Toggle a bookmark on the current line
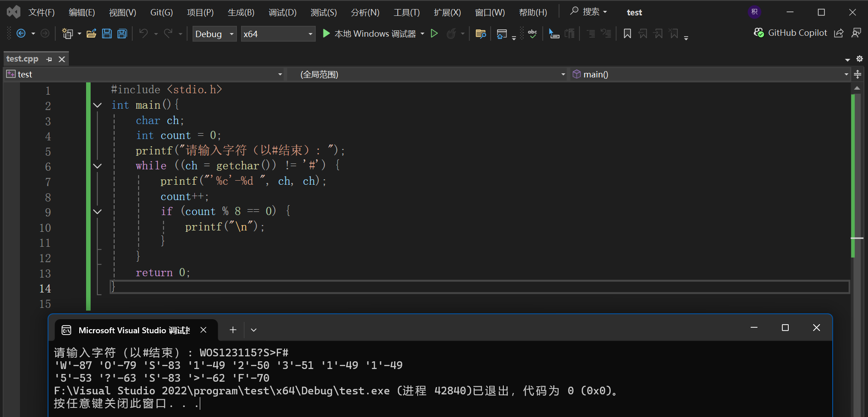 (627, 34)
